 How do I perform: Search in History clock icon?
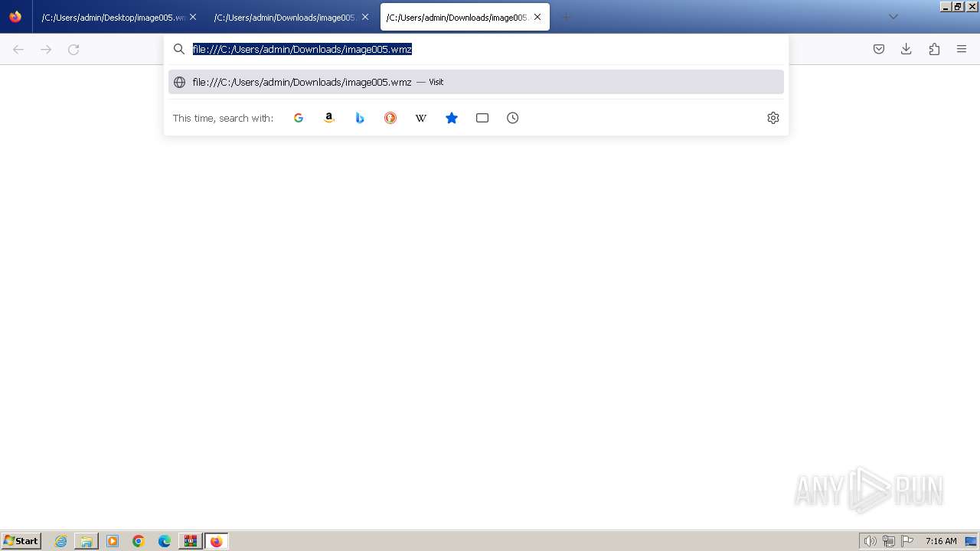(x=513, y=118)
